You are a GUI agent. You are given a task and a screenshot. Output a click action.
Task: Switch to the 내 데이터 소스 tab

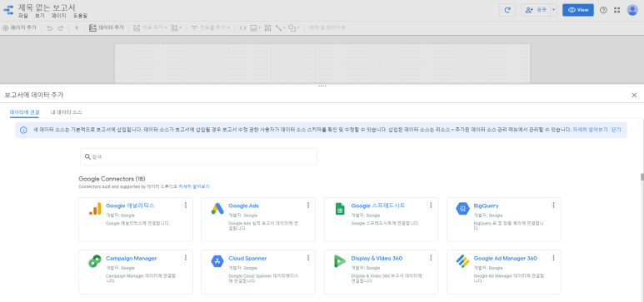[66, 112]
